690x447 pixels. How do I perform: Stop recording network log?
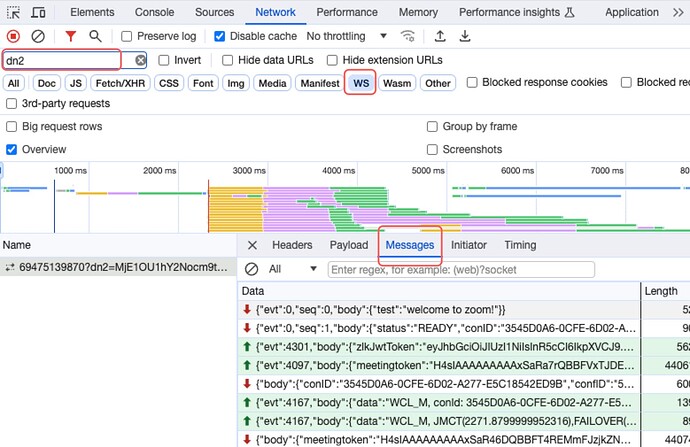pyautogui.click(x=14, y=36)
